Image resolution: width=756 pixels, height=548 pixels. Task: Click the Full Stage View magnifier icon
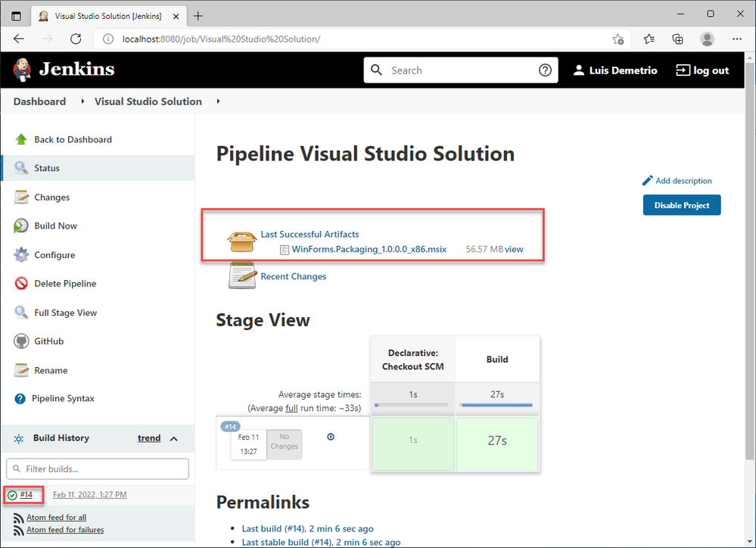(x=21, y=313)
